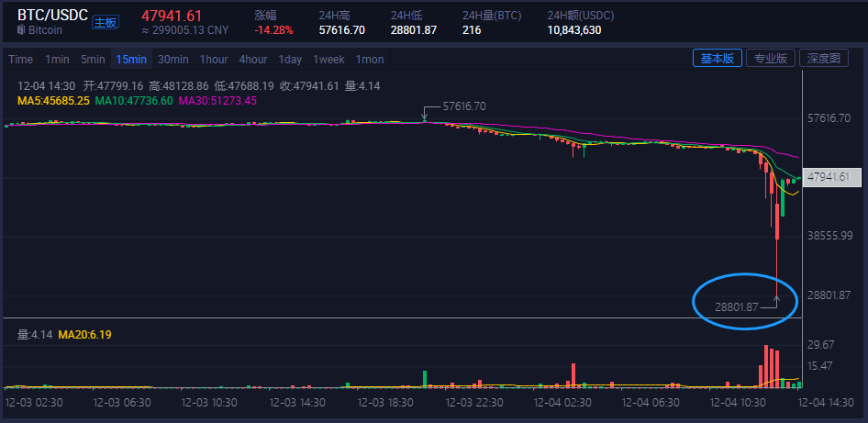Select the 15min interval tab
Viewport: 868px width, 423px height.
[x=131, y=60]
